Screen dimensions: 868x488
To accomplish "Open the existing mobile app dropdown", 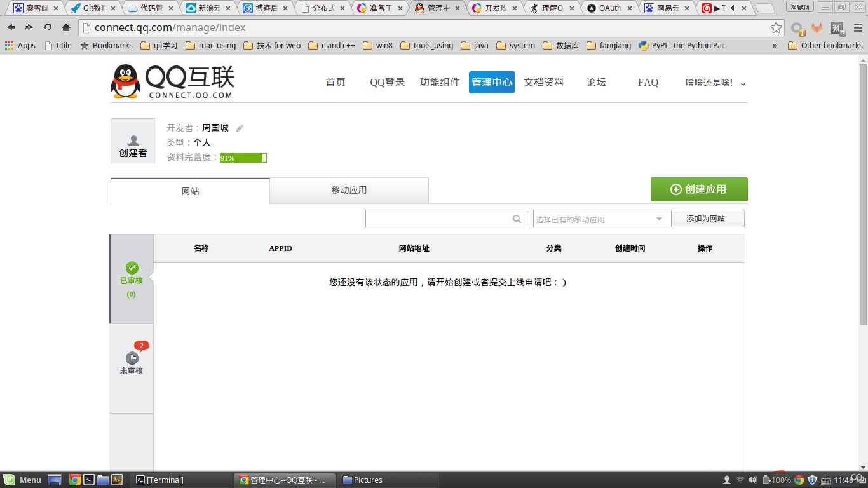I will tap(602, 219).
